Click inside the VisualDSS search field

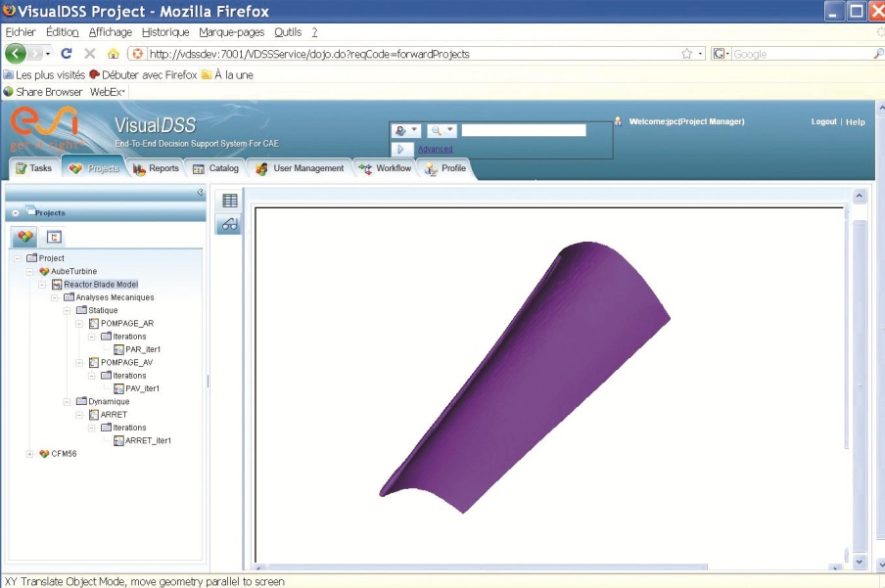[x=523, y=131]
